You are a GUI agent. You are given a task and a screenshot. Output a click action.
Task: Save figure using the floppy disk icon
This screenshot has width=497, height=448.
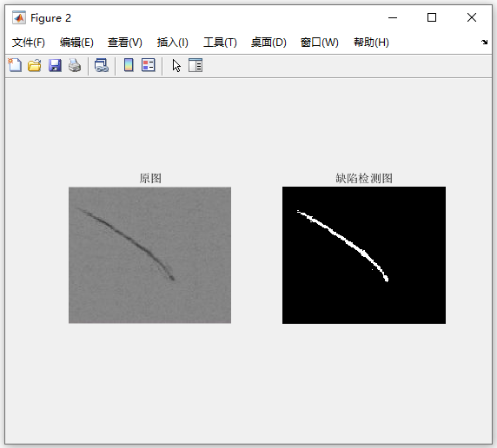pyautogui.click(x=55, y=66)
